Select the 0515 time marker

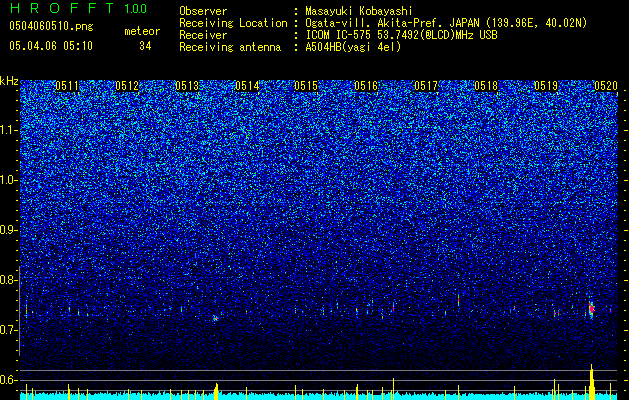[306, 86]
